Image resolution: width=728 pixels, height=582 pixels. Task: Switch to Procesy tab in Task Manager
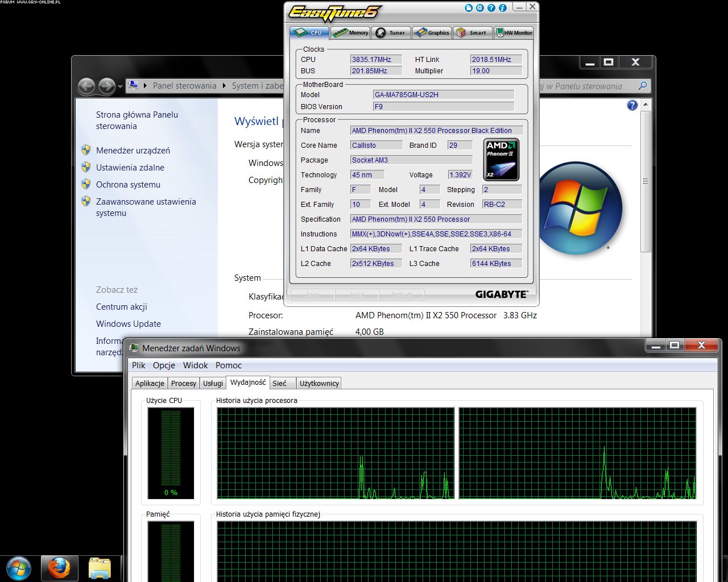point(184,384)
